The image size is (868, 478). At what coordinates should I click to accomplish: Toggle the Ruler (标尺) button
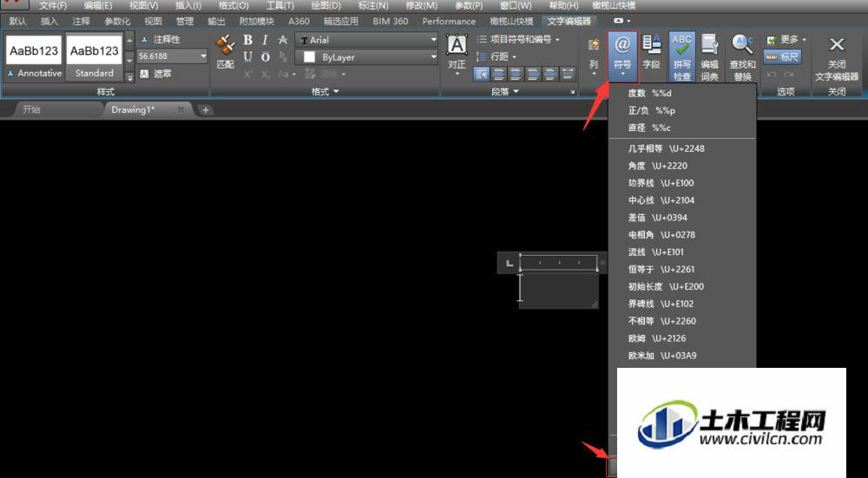[782, 56]
